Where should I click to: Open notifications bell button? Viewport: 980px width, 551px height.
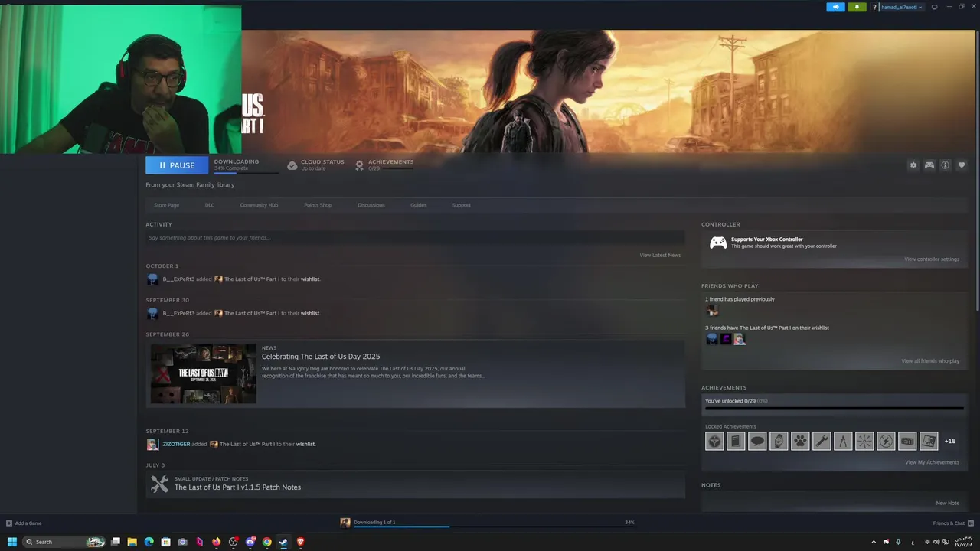click(857, 7)
